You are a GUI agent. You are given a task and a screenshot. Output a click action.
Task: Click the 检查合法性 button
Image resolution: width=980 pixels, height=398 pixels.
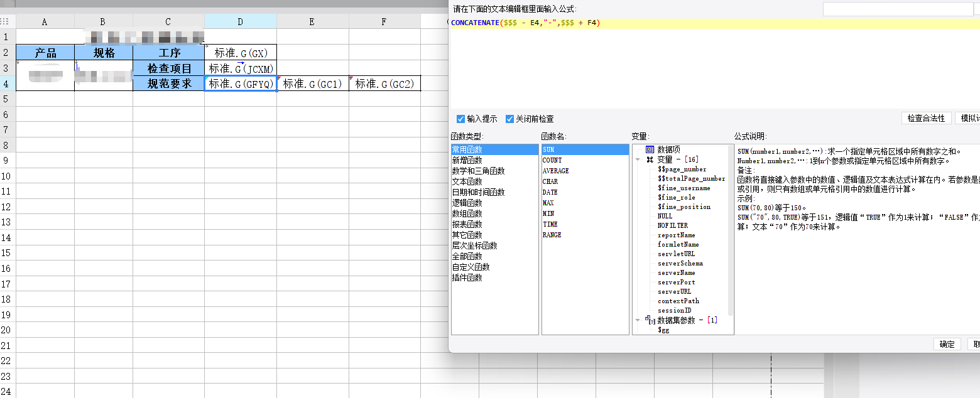926,118
